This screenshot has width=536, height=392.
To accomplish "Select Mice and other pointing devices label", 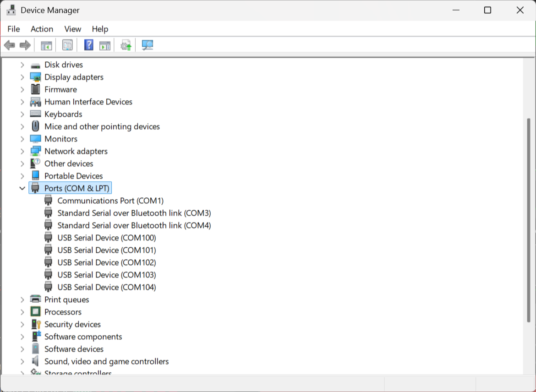I will [102, 126].
